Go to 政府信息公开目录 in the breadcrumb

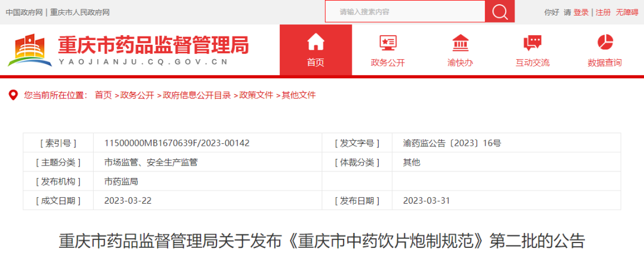197,95
